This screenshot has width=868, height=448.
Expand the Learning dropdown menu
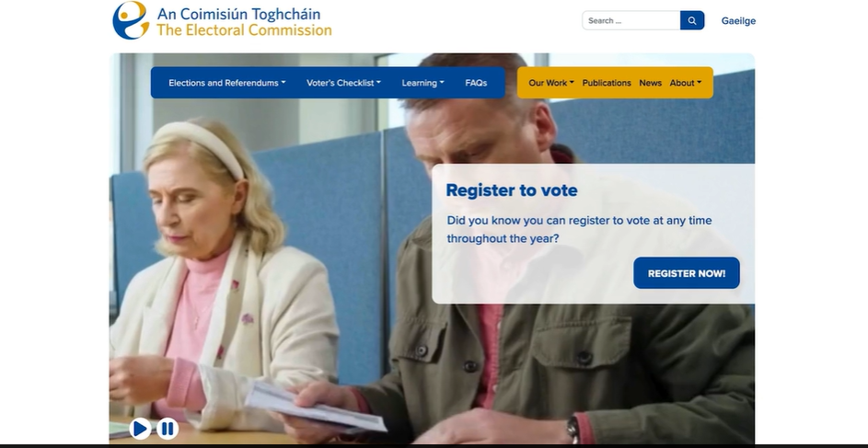click(x=422, y=83)
